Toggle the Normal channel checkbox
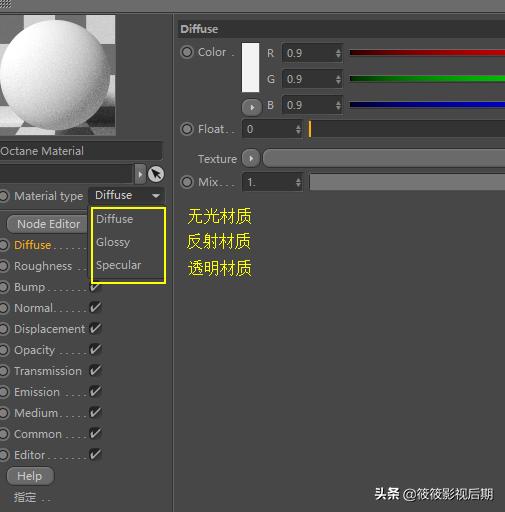Image resolution: width=505 pixels, height=512 pixels. point(95,308)
